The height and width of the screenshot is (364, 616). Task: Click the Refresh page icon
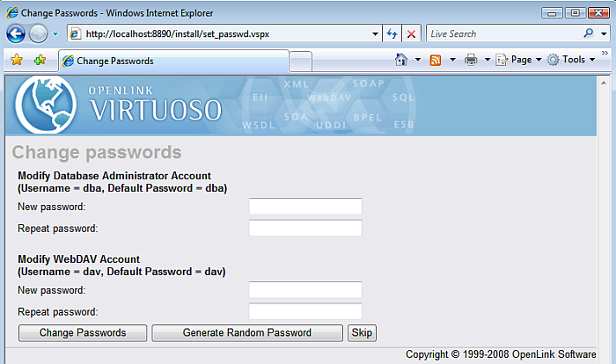click(392, 33)
